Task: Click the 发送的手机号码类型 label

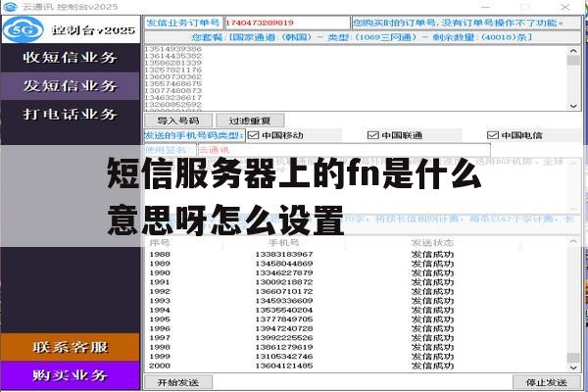Action: pos(194,135)
